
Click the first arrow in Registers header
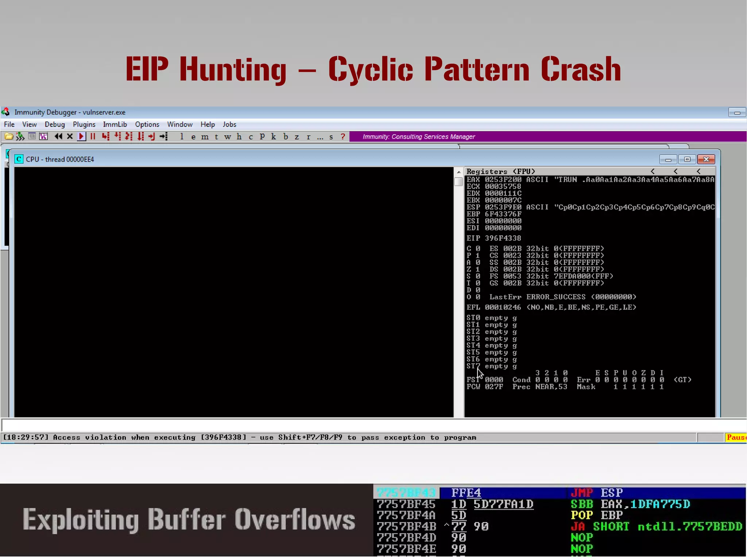[x=653, y=171]
